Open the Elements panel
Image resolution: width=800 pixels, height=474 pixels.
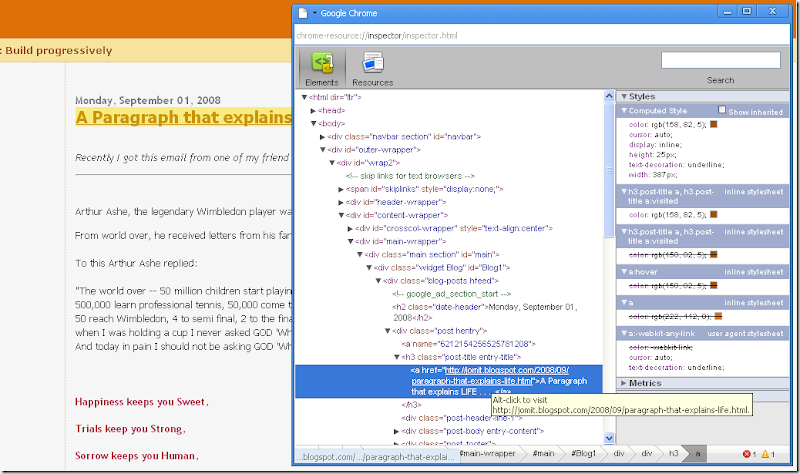321,69
